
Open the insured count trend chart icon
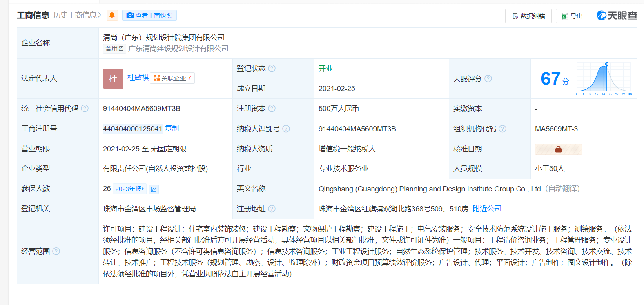click(154, 189)
